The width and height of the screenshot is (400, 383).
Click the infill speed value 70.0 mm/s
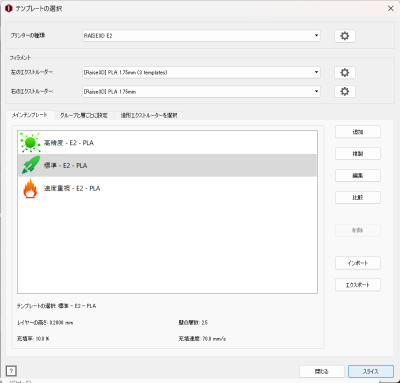[214, 339]
